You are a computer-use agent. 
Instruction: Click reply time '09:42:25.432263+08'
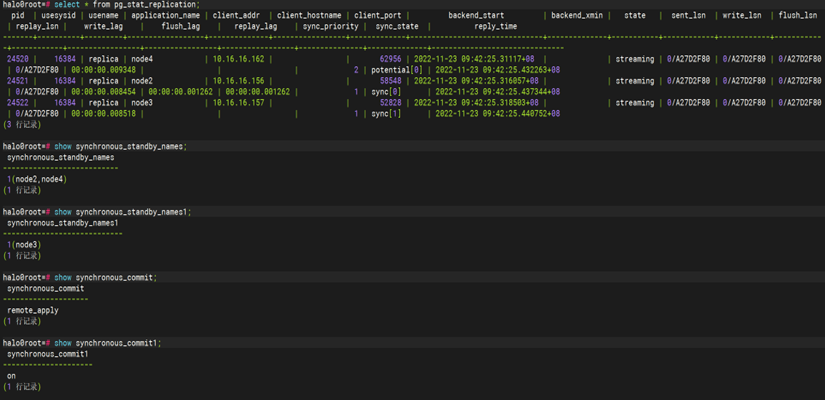[521, 70]
